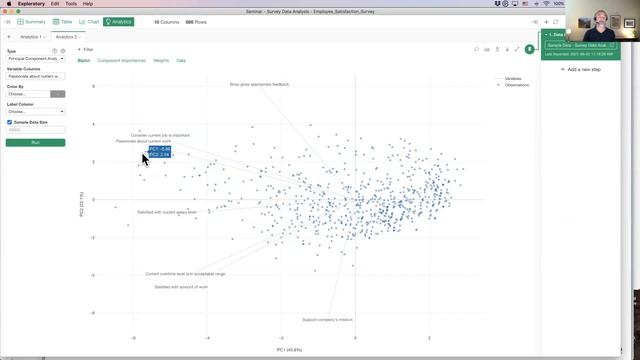This screenshot has width=640, height=360.
Task: Open the Exploratory app menu
Action: [31, 4]
